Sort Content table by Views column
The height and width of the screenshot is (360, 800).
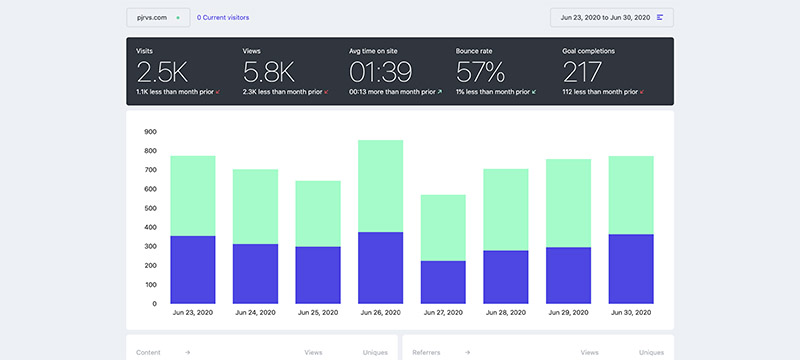pos(313,352)
